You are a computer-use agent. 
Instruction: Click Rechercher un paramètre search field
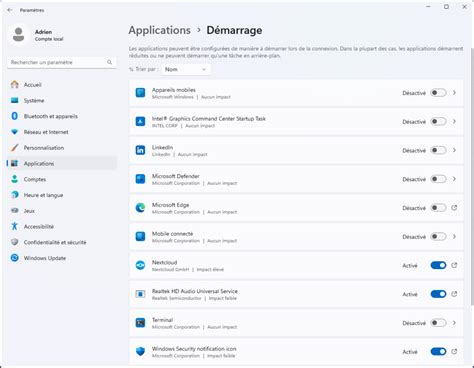pyautogui.click(x=62, y=62)
